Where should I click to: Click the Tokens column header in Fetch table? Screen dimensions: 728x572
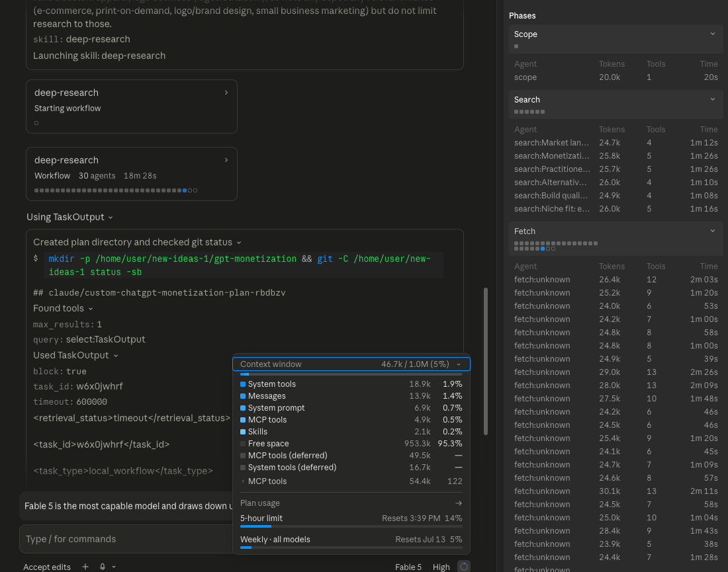pos(612,266)
